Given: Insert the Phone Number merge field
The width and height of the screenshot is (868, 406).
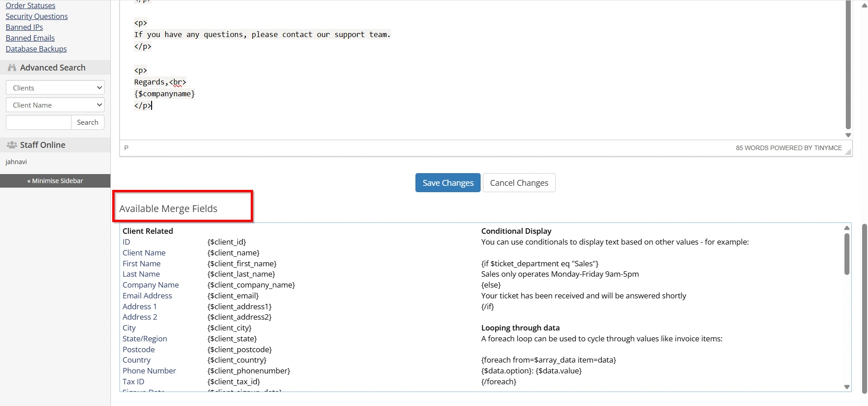Looking at the screenshot, I should tap(149, 371).
